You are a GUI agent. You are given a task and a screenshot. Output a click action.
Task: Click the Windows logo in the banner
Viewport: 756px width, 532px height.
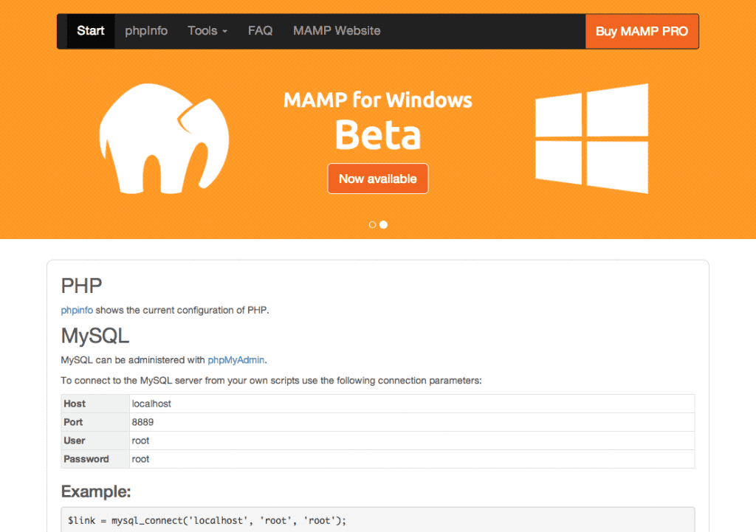(592, 139)
